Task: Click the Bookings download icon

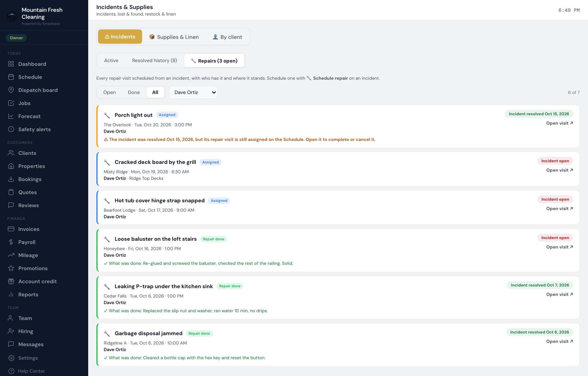Action: click(11, 179)
